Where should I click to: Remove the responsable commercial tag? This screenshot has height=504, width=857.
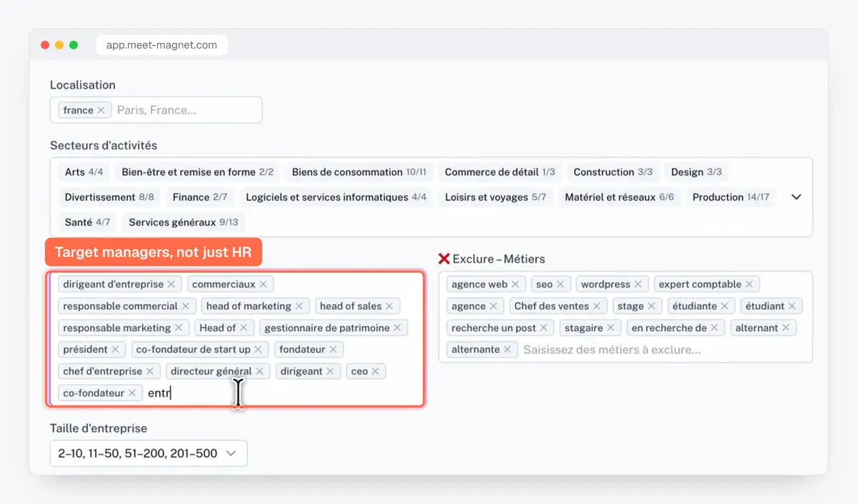pos(185,306)
